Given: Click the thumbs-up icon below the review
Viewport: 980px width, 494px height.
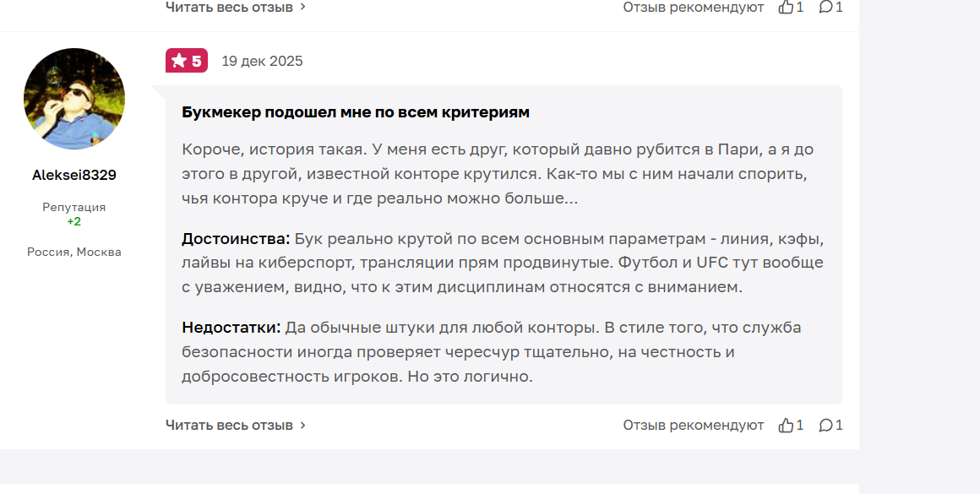Looking at the screenshot, I should (x=786, y=425).
